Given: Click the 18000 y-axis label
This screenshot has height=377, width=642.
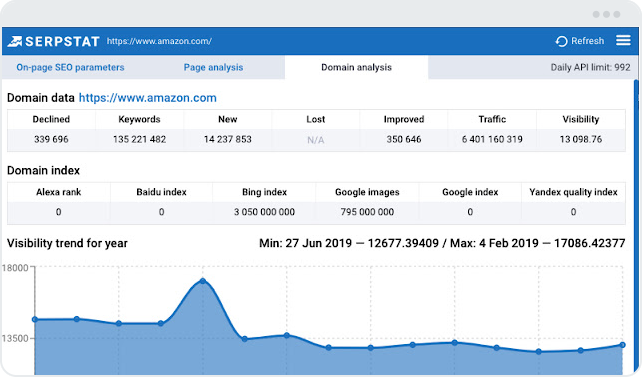Looking at the screenshot, I should coord(15,268).
